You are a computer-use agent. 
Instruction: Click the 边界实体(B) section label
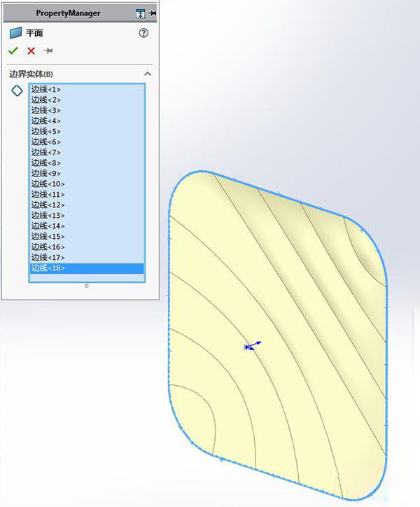[31, 74]
